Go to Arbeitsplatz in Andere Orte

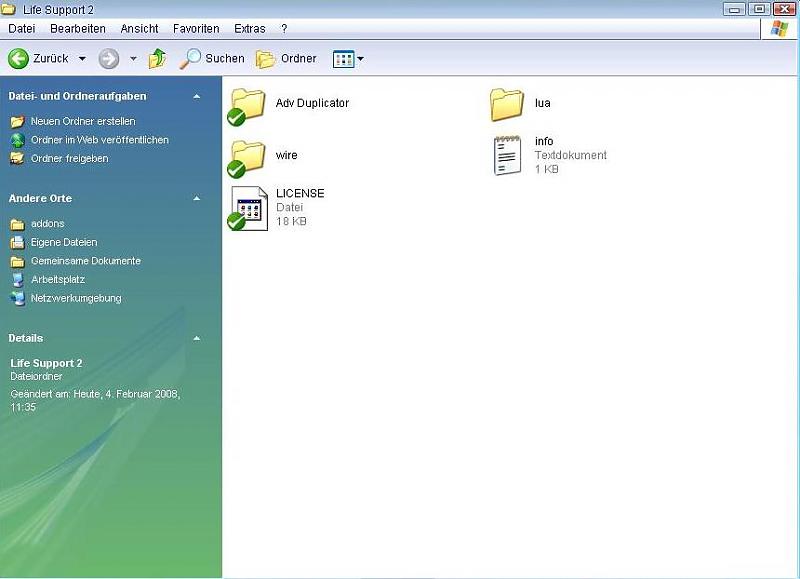pos(57,280)
